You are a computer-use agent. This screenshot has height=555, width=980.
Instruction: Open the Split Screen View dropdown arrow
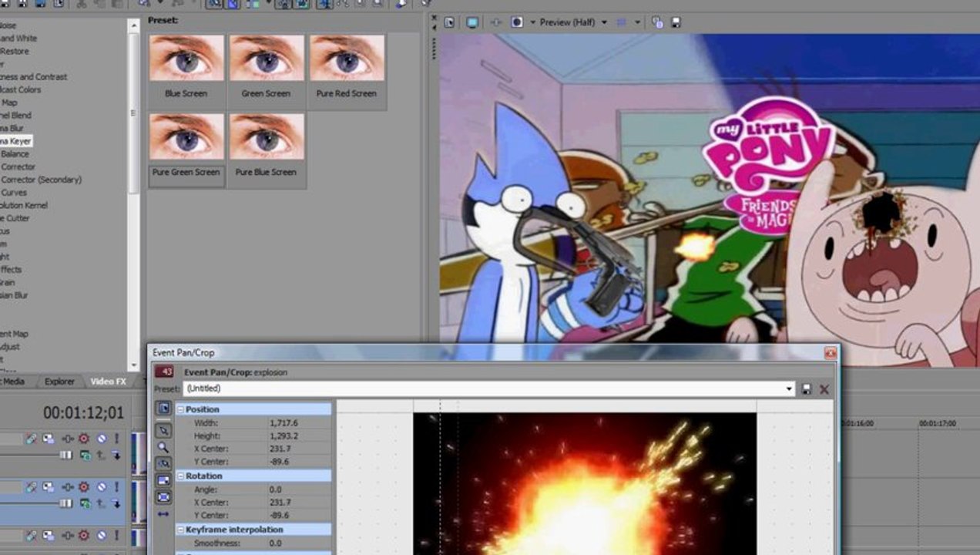pyautogui.click(x=532, y=22)
